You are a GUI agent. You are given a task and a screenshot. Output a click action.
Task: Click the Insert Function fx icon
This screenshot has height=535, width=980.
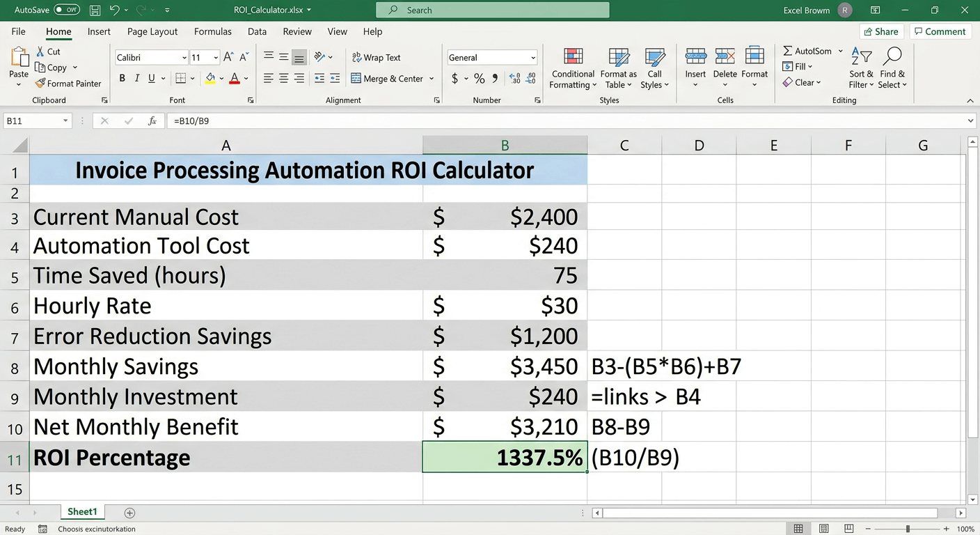pyautogui.click(x=152, y=121)
